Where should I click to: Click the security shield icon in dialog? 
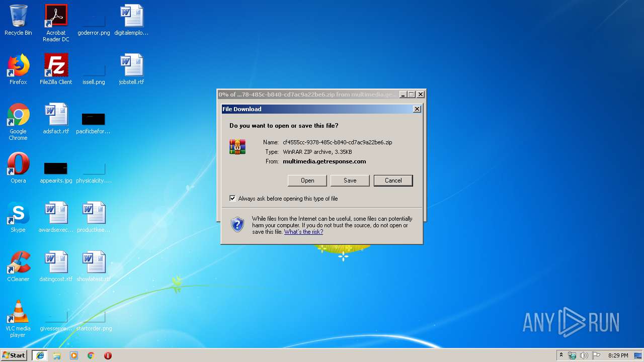[x=237, y=224]
